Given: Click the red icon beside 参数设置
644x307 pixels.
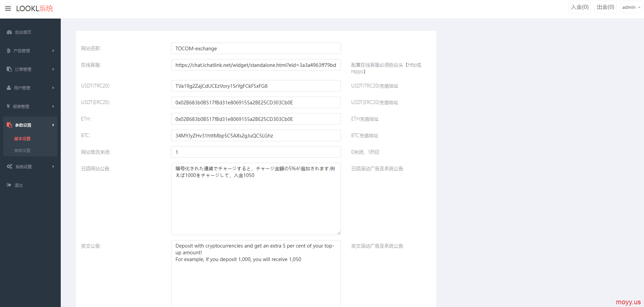Looking at the screenshot, I should click(x=9, y=125).
